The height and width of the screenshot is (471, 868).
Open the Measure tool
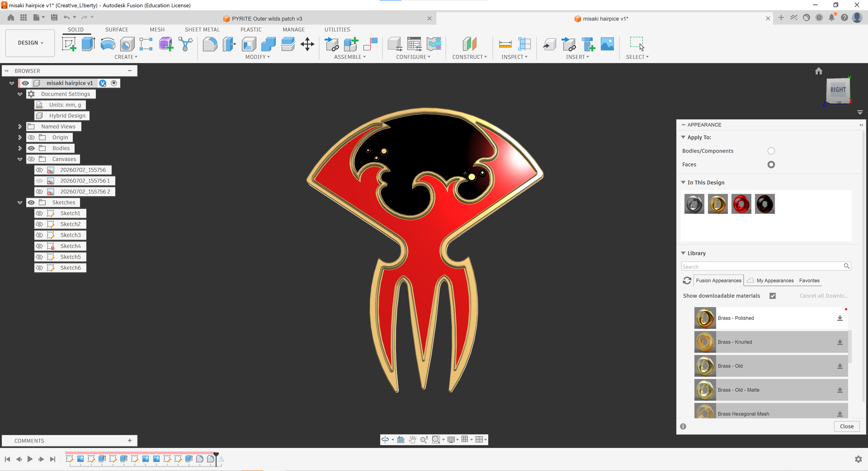point(505,44)
